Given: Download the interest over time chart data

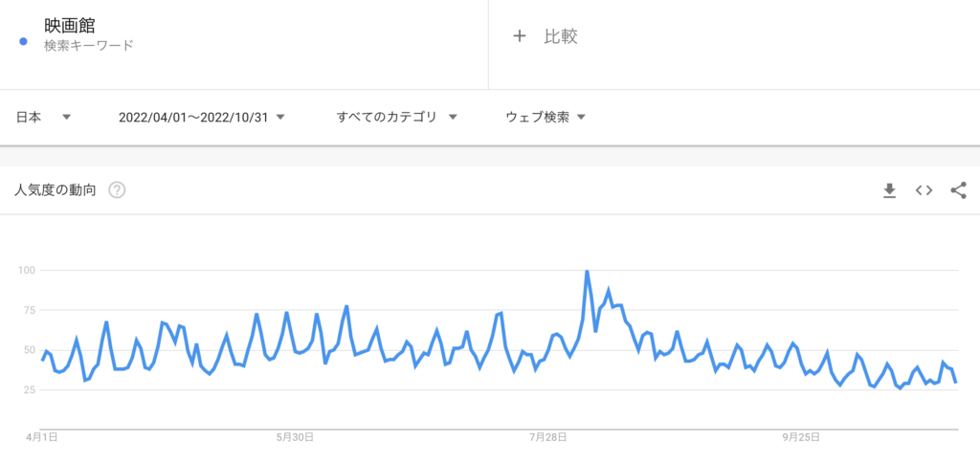Looking at the screenshot, I should (889, 190).
